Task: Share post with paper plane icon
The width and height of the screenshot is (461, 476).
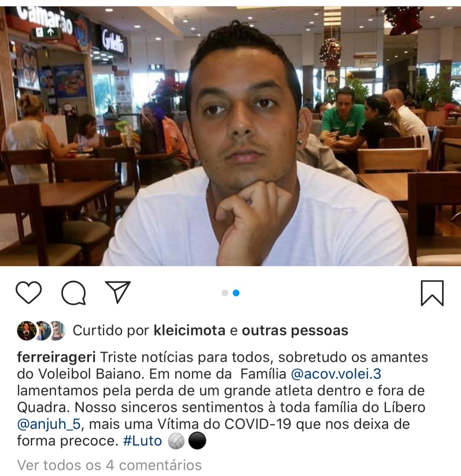Action: (x=118, y=292)
